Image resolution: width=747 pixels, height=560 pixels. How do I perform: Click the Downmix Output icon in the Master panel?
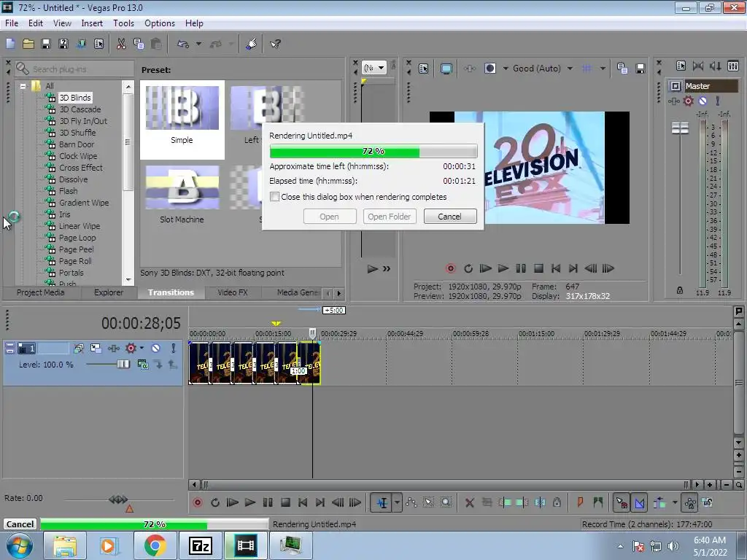click(x=698, y=66)
